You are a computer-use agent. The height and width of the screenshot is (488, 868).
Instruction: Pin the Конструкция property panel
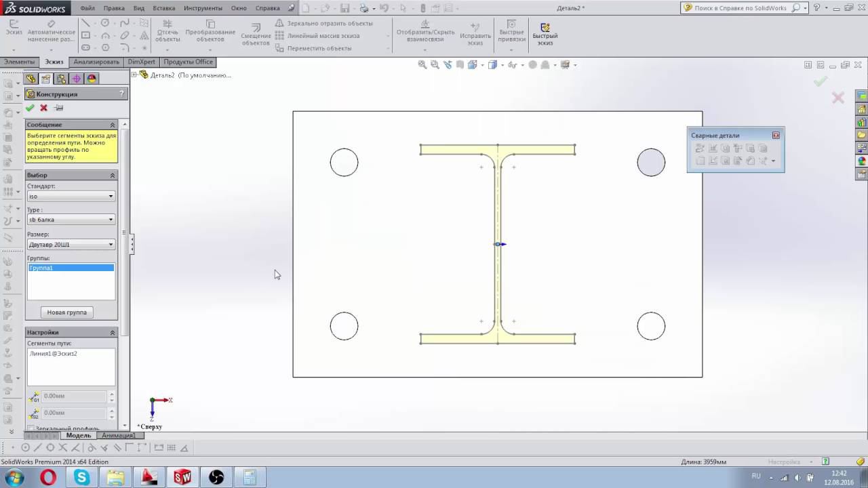[x=59, y=108]
